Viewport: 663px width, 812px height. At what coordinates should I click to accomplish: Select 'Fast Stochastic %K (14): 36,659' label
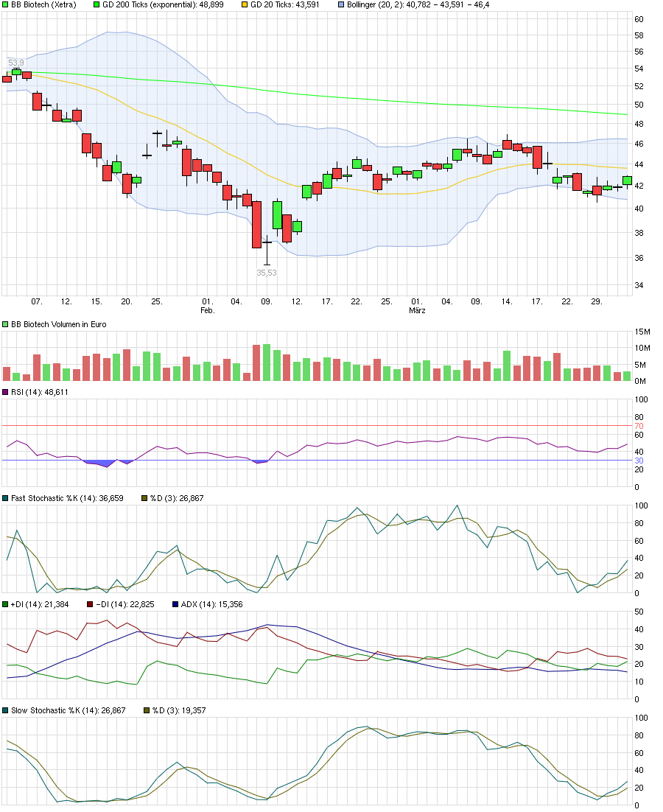click(x=67, y=499)
